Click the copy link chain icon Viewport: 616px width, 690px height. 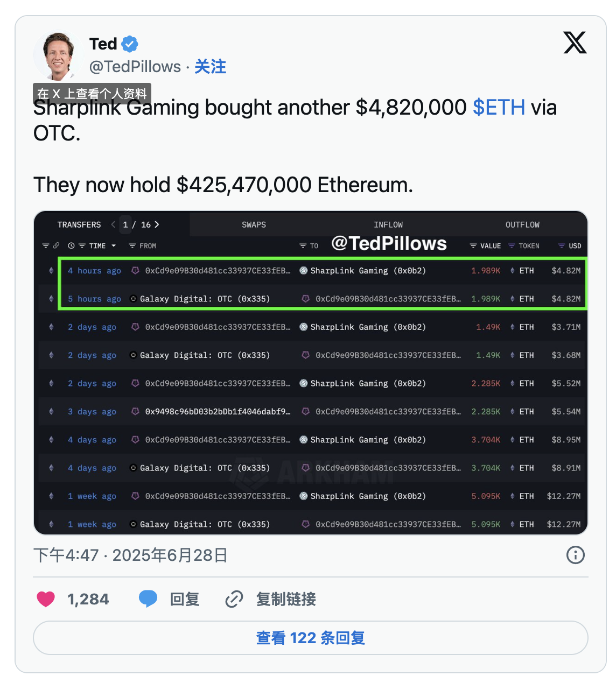tap(234, 599)
